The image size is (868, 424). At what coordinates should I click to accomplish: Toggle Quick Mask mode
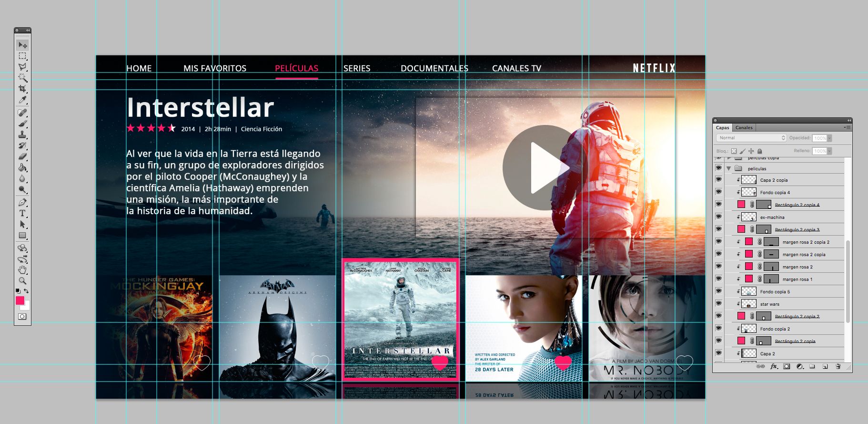coord(22,316)
